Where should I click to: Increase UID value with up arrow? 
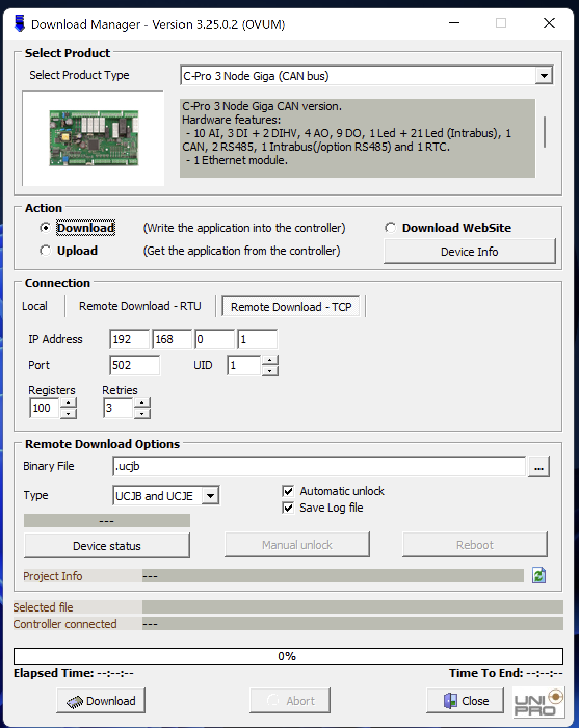pos(269,360)
